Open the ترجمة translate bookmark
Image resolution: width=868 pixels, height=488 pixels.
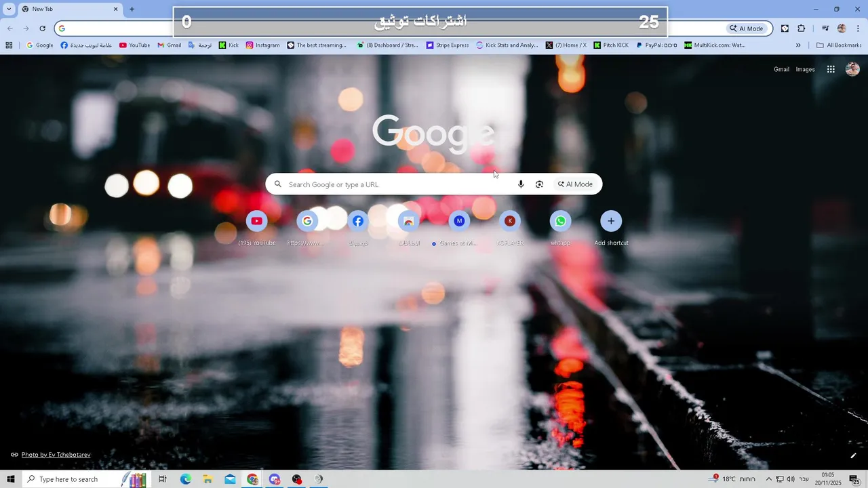pyautogui.click(x=200, y=45)
